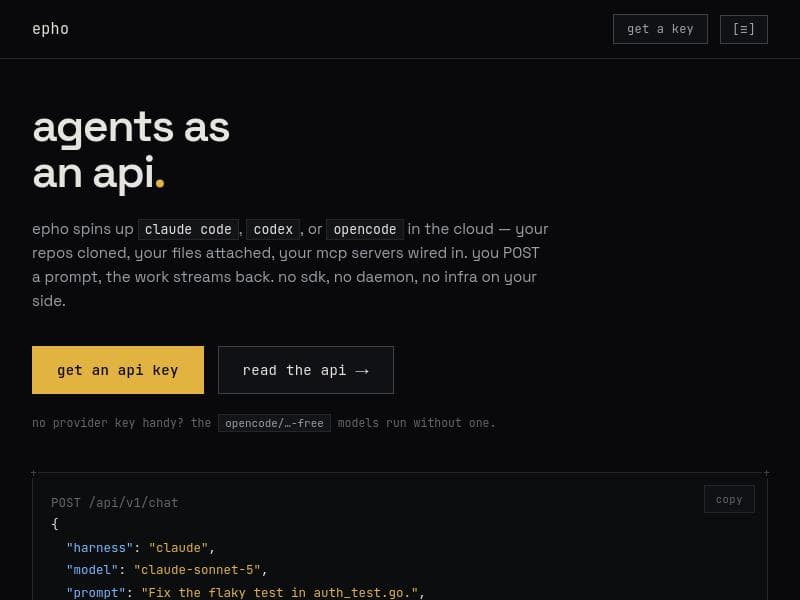Image resolution: width=800 pixels, height=600 pixels.
Task: Open the 'read the api →' link
Action: [x=306, y=370]
